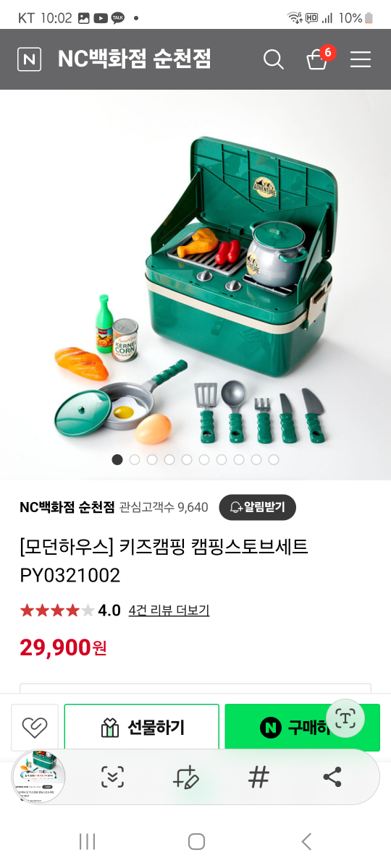Open the search magnifier icon
391x868 pixels.
273,59
